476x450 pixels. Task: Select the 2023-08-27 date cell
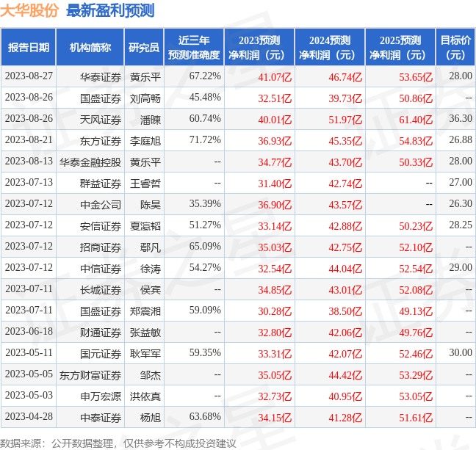click(29, 76)
